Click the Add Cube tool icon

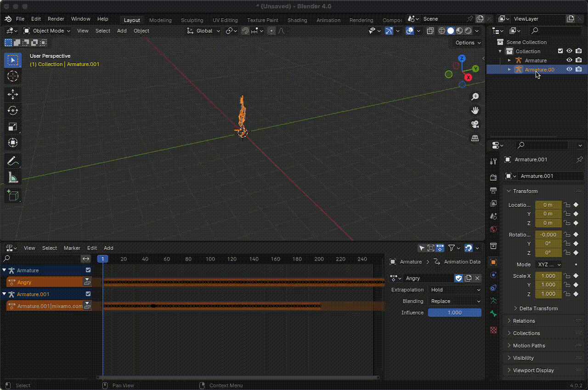point(13,195)
